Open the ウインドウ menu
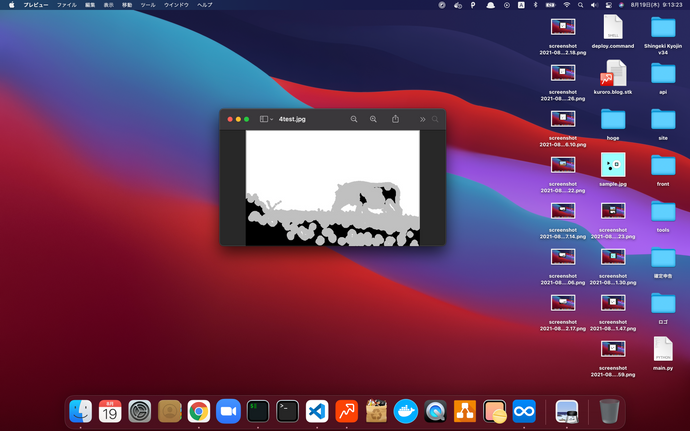This screenshot has width=690, height=431. click(x=176, y=5)
